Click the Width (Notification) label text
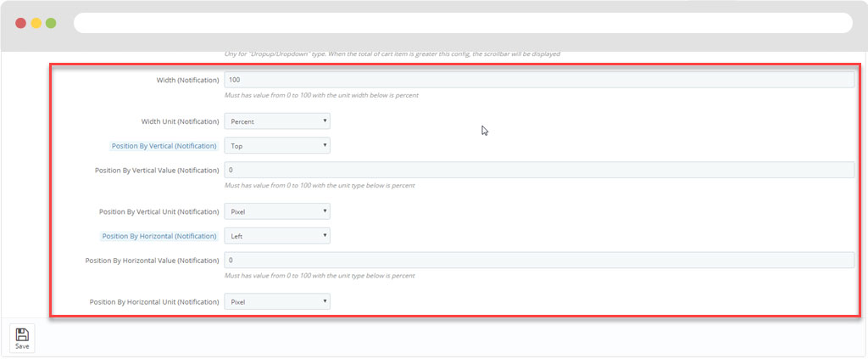 (x=187, y=80)
